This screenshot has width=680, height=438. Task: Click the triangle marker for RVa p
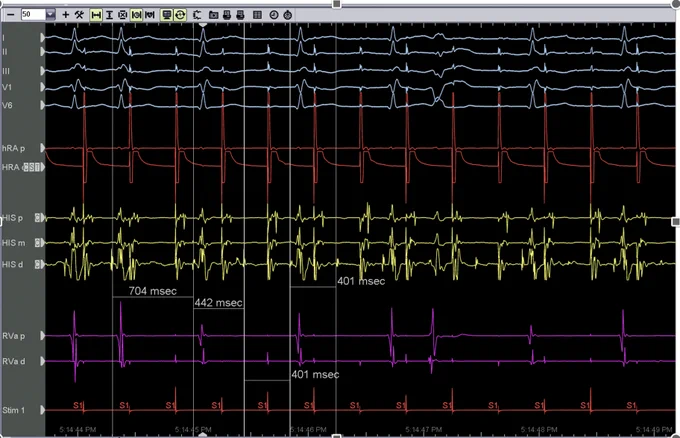(x=42, y=336)
